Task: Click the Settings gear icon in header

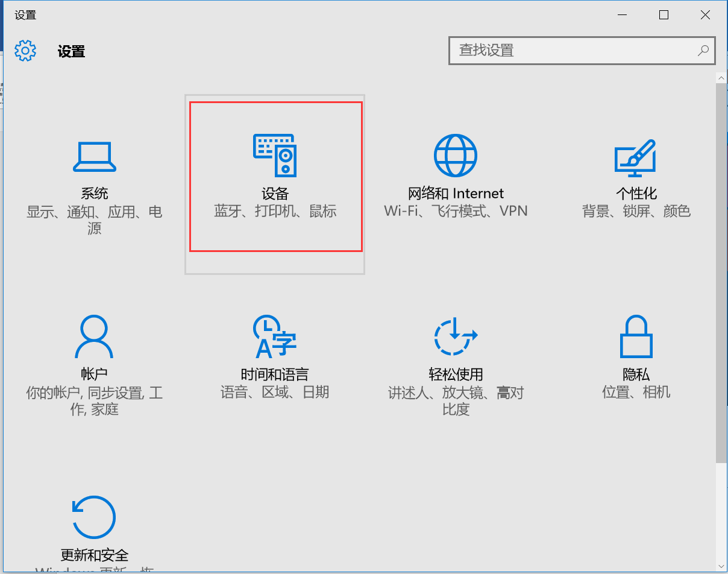Action: point(25,51)
